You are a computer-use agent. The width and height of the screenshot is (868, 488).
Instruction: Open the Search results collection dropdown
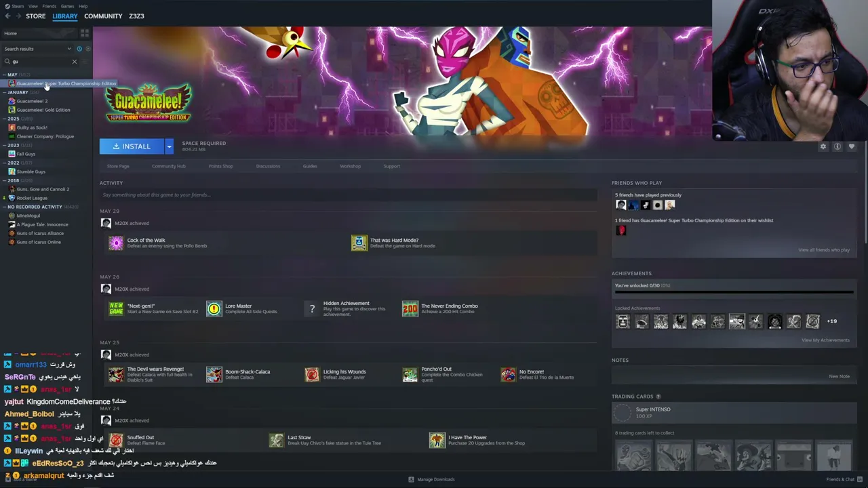37,49
